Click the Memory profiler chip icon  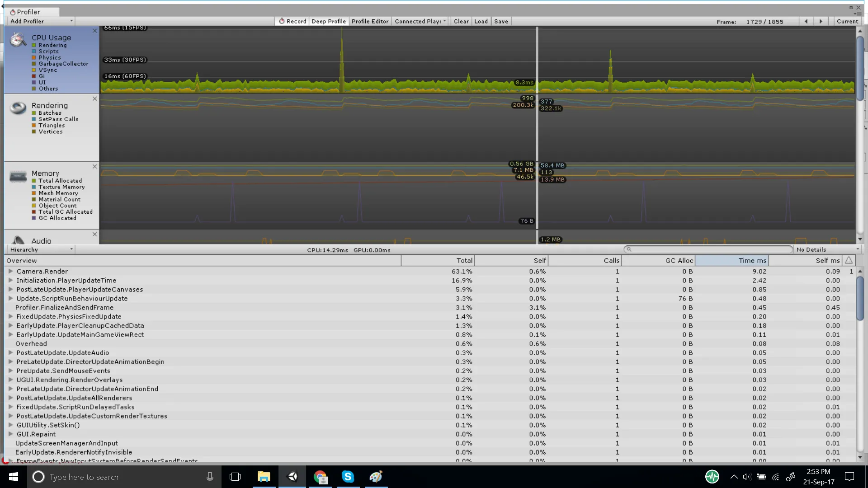[18, 176]
